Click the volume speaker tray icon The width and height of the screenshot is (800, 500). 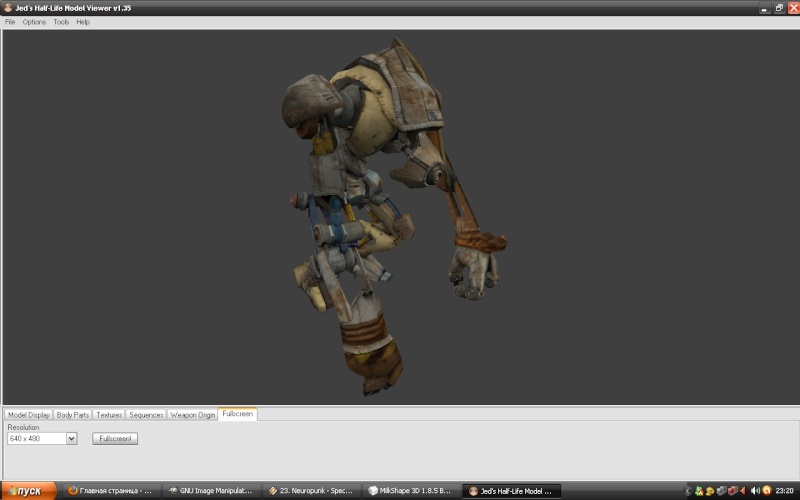pos(755,491)
